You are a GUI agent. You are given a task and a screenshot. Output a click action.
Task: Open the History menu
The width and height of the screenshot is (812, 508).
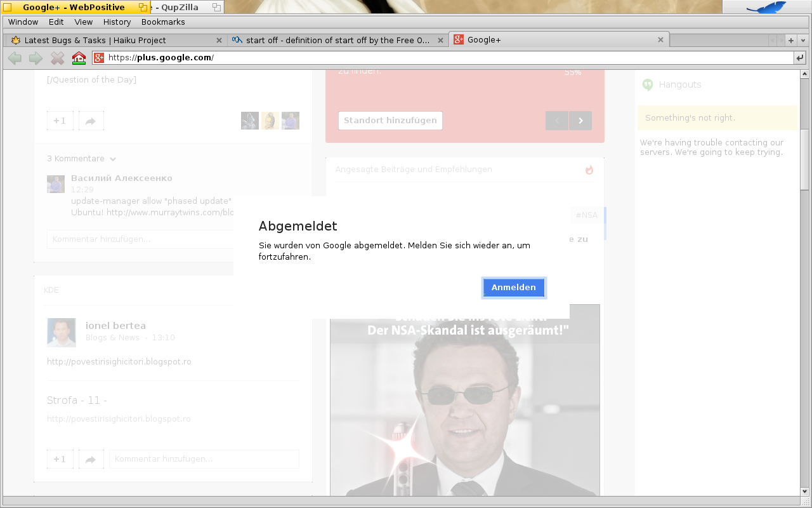117,22
